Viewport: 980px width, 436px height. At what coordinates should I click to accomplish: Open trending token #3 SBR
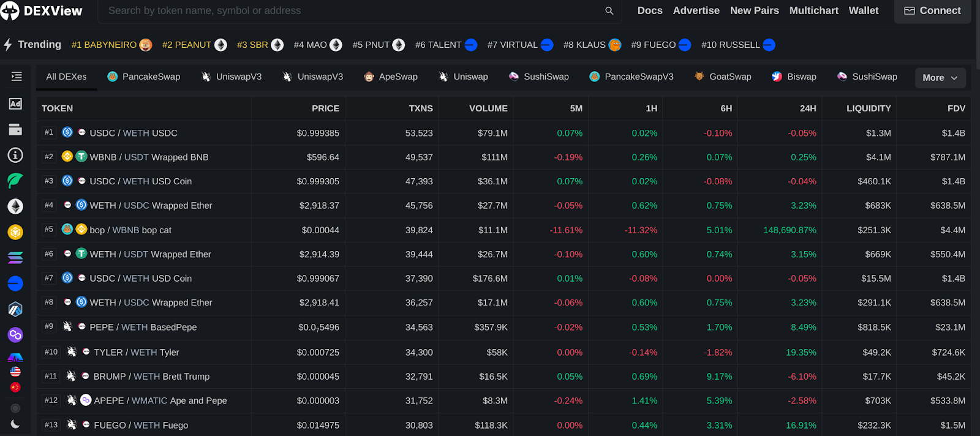(x=260, y=45)
